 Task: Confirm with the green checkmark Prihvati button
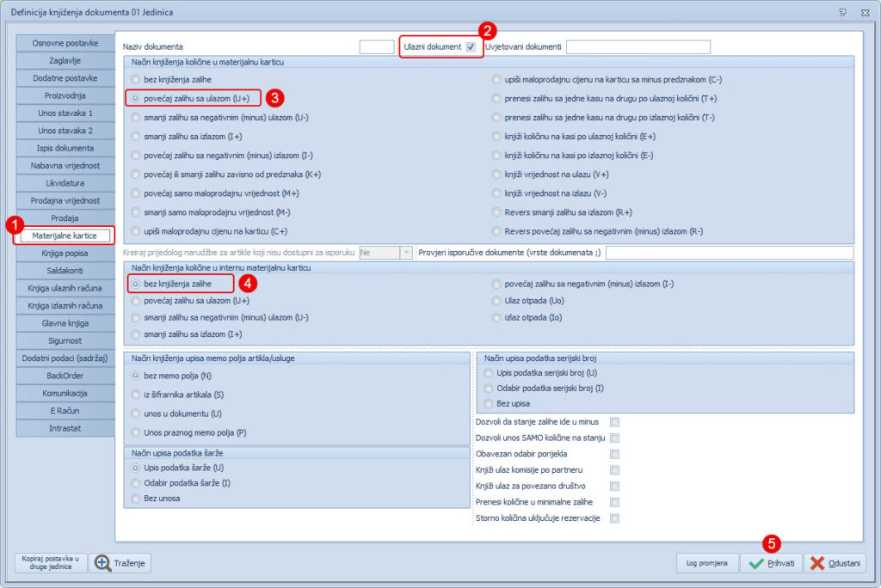[772, 563]
